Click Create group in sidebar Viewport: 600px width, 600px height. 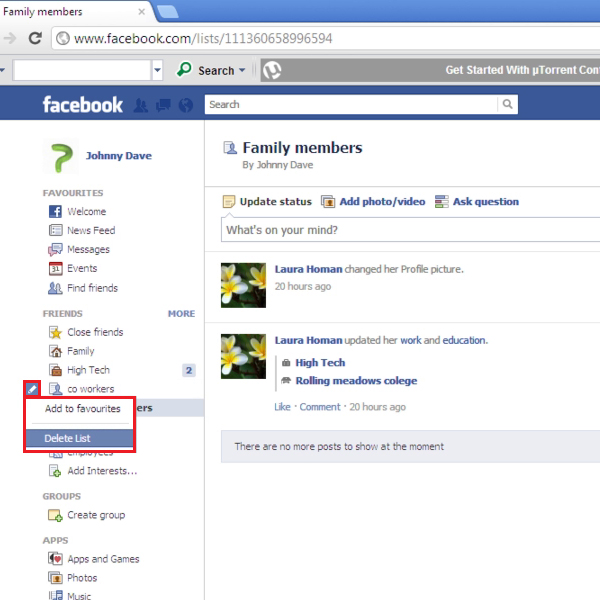96,515
